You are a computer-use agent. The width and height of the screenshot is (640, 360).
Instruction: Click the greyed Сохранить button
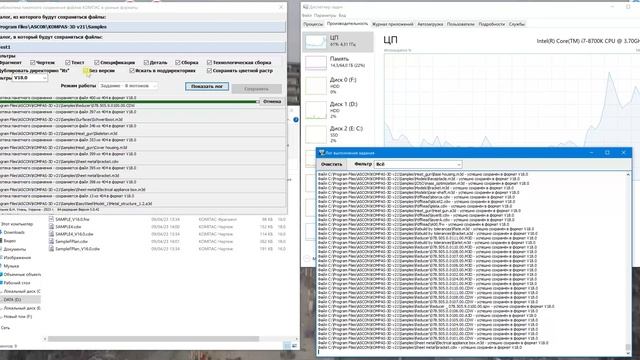coord(256,89)
